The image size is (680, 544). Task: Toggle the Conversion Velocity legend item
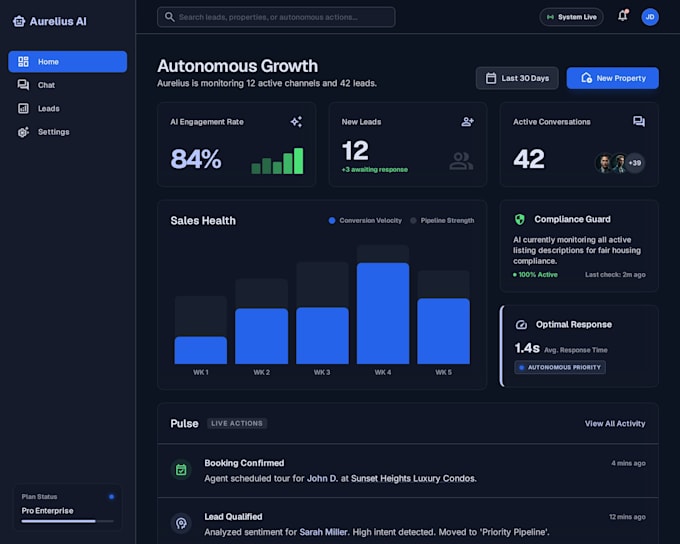(x=365, y=220)
